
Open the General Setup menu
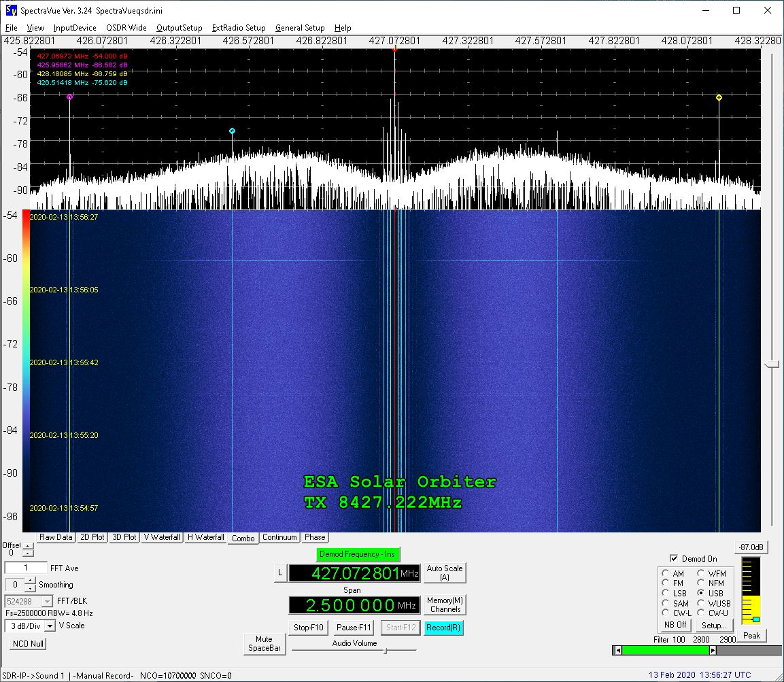coord(299,28)
